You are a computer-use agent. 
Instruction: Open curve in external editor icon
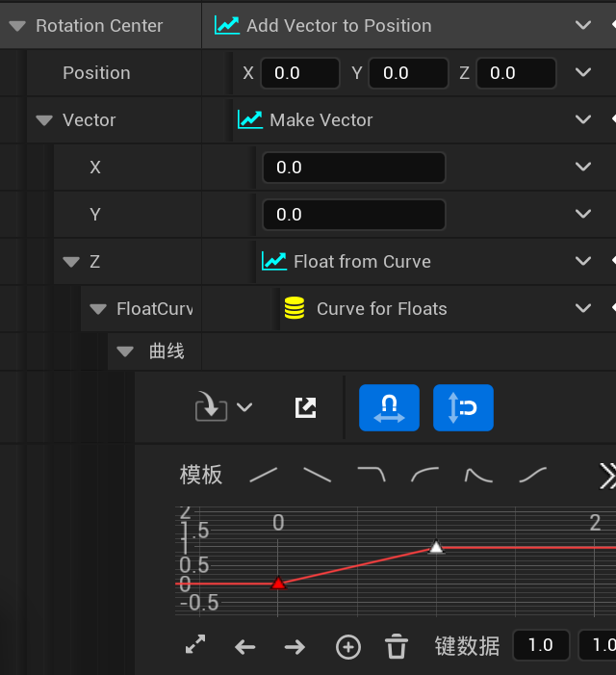pyautogui.click(x=305, y=407)
